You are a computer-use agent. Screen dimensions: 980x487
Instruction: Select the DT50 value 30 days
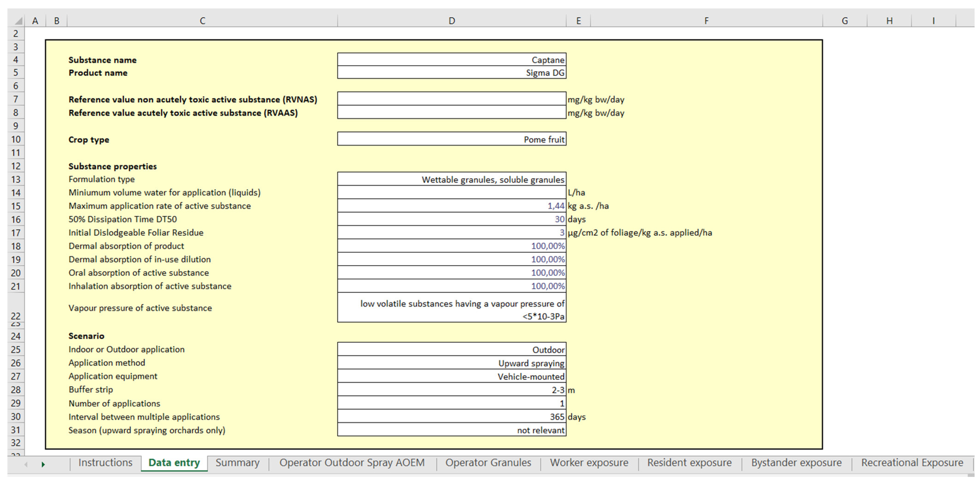452,219
